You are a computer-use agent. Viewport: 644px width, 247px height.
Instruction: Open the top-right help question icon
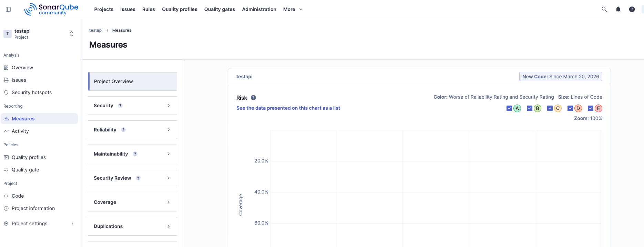(x=632, y=9)
